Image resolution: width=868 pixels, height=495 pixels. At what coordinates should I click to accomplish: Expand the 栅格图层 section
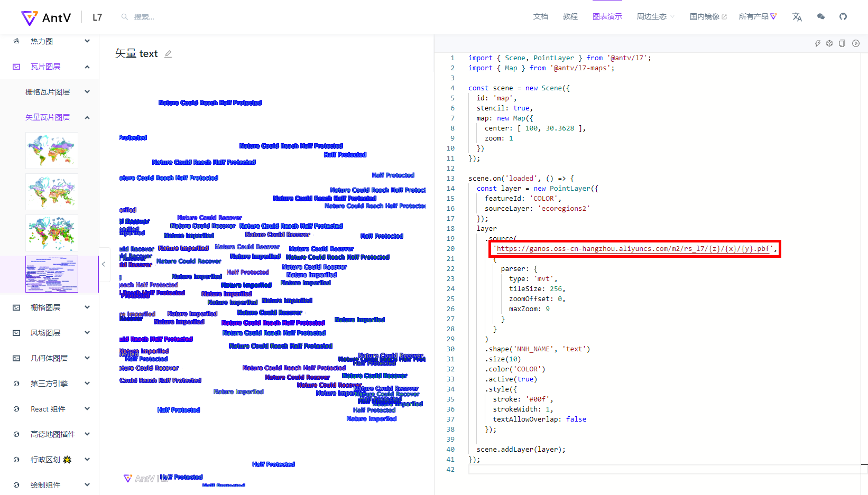pyautogui.click(x=49, y=307)
